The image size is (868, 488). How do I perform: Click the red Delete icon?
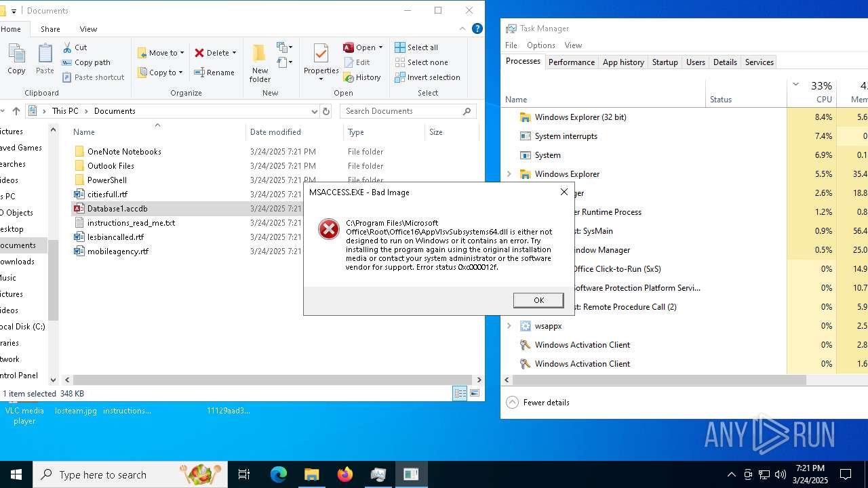click(x=199, y=53)
